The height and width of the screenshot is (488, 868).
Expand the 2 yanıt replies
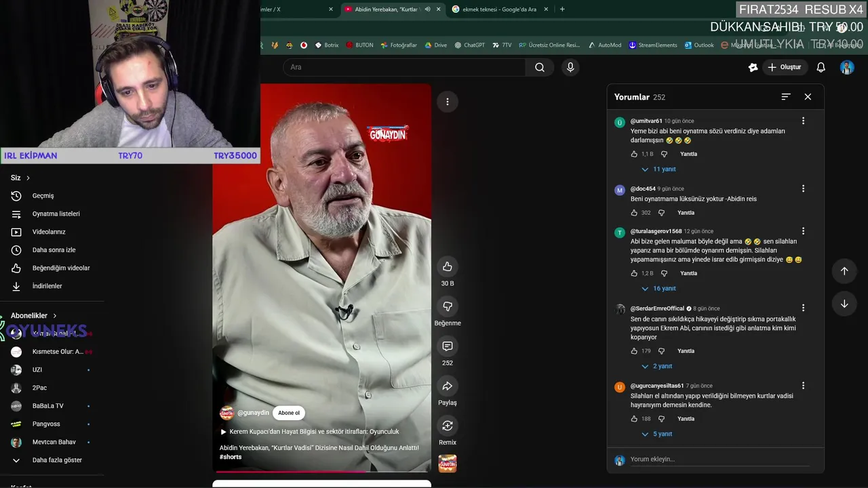(656, 366)
